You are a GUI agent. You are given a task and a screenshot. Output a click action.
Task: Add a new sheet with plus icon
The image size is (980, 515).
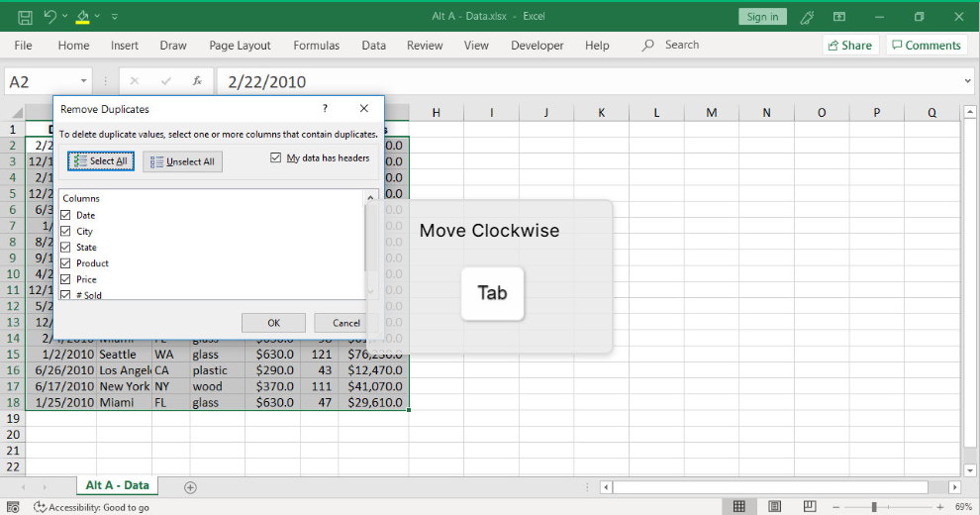(x=191, y=487)
